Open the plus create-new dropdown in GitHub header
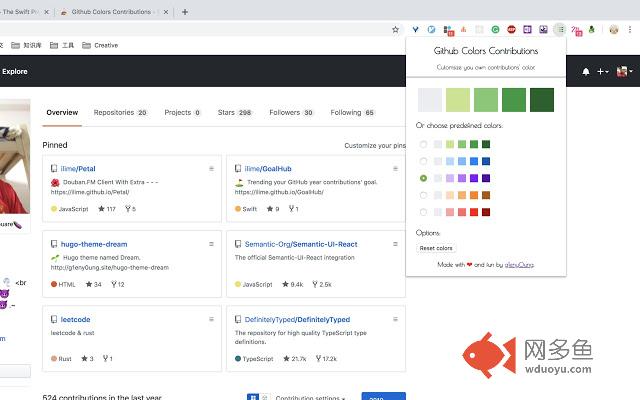The width and height of the screenshot is (640, 400). (x=602, y=72)
